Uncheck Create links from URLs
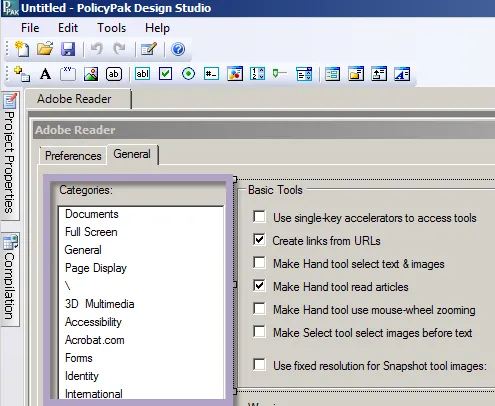The height and width of the screenshot is (406, 495). (259, 240)
